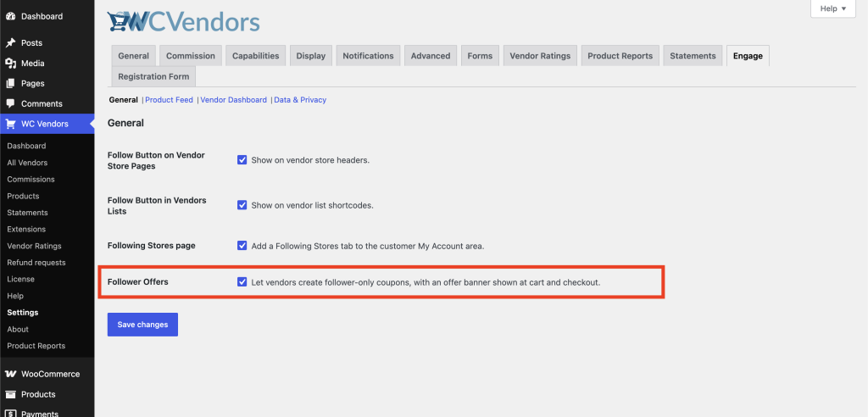Open the Help dropdown
This screenshot has height=417, width=868.
[x=833, y=8]
